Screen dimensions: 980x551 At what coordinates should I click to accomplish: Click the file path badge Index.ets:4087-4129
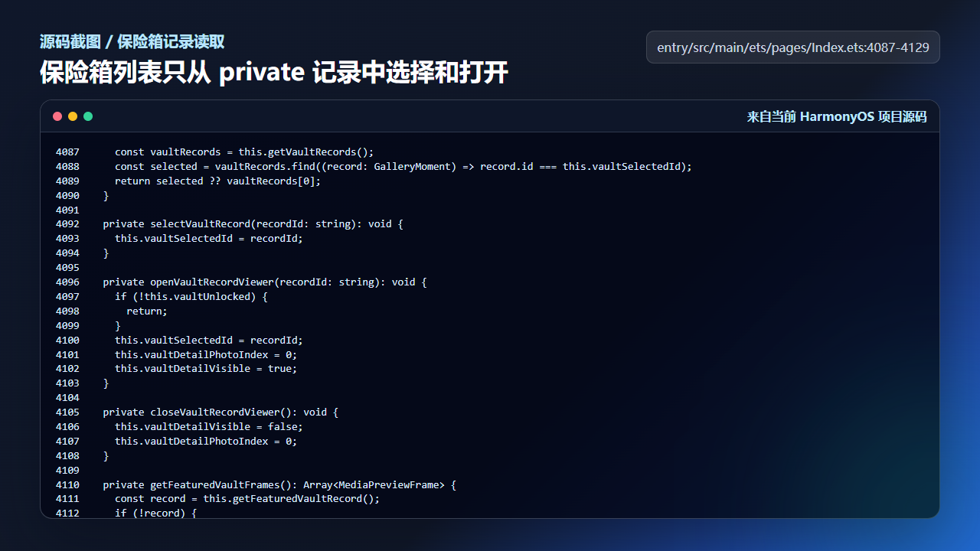793,47
